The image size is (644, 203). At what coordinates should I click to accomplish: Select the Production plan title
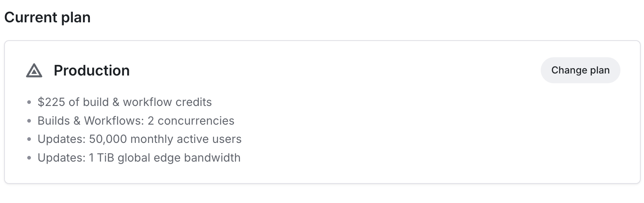[91, 71]
